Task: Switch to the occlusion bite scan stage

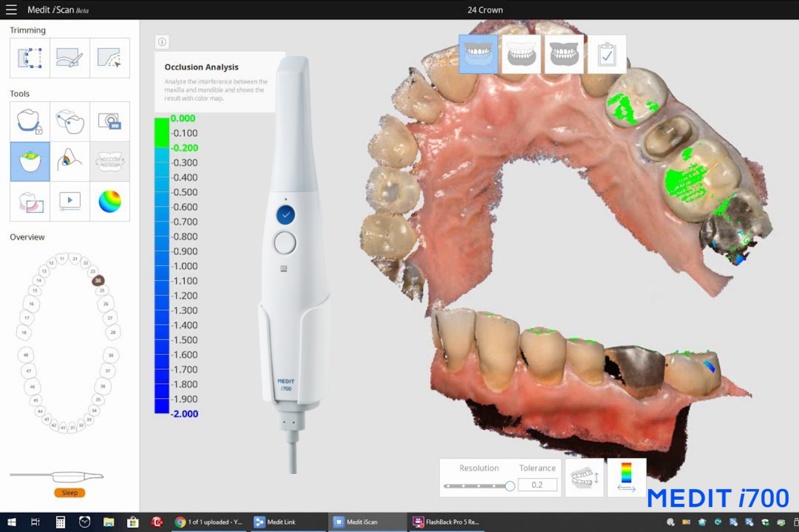Action: click(564, 54)
